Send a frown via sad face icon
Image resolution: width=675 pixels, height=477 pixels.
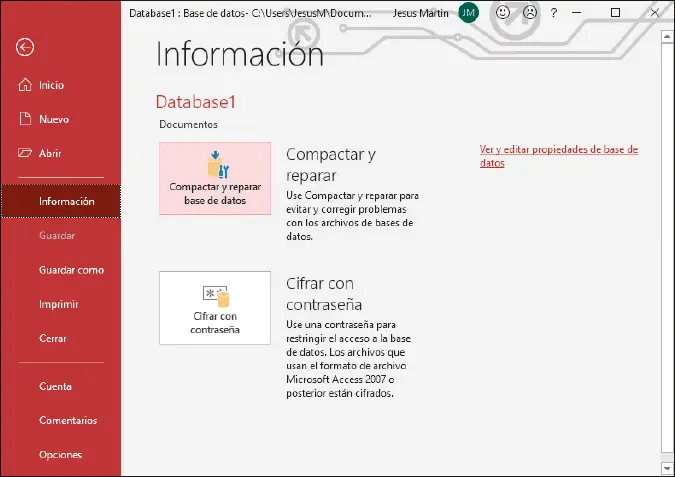pyautogui.click(x=529, y=12)
